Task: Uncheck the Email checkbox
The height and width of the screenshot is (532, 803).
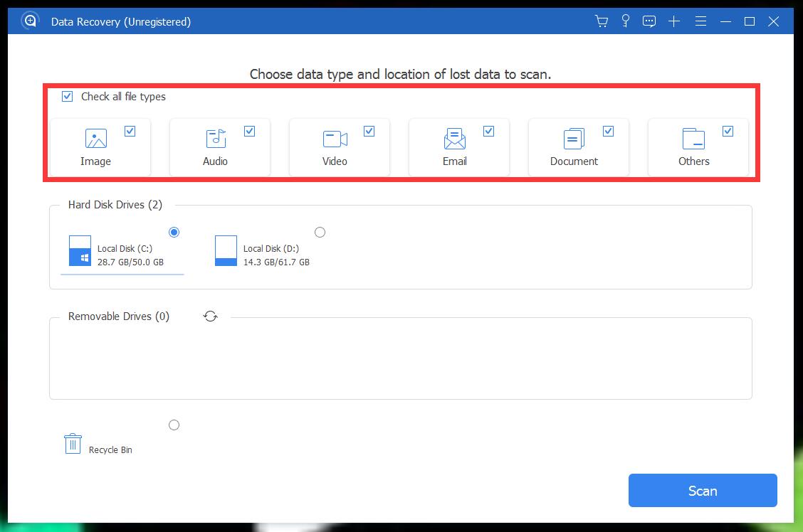Action: coord(488,132)
